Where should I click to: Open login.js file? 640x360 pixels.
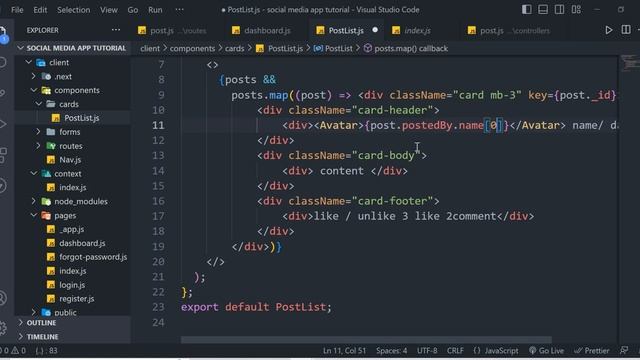click(x=73, y=284)
